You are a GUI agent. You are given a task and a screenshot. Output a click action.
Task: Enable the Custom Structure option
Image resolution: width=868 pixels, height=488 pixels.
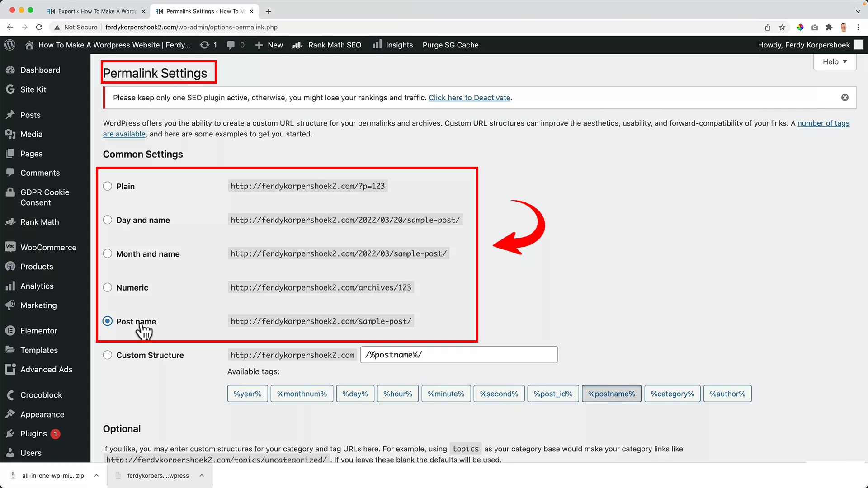point(107,355)
